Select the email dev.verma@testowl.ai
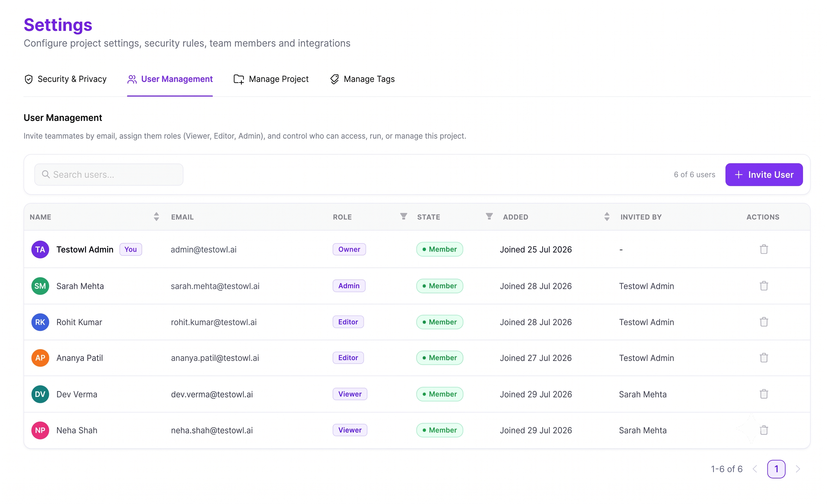The height and width of the screenshot is (504, 827). pos(212,394)
